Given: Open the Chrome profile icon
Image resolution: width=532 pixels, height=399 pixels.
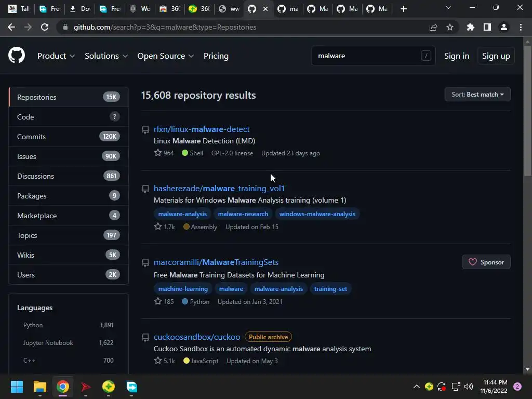Looking at the screenshot, I should click(x=504, y=27).
